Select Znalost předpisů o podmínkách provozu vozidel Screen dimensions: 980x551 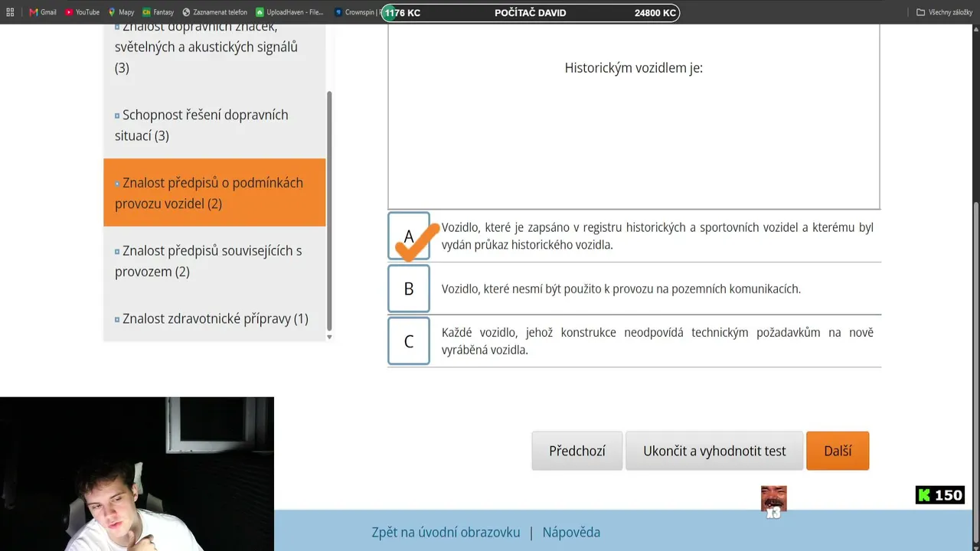coord(214,193)
